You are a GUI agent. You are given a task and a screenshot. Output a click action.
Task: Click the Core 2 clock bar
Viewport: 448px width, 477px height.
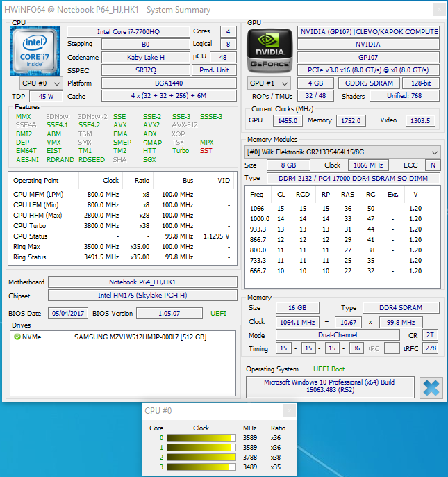tap(201, 458)
